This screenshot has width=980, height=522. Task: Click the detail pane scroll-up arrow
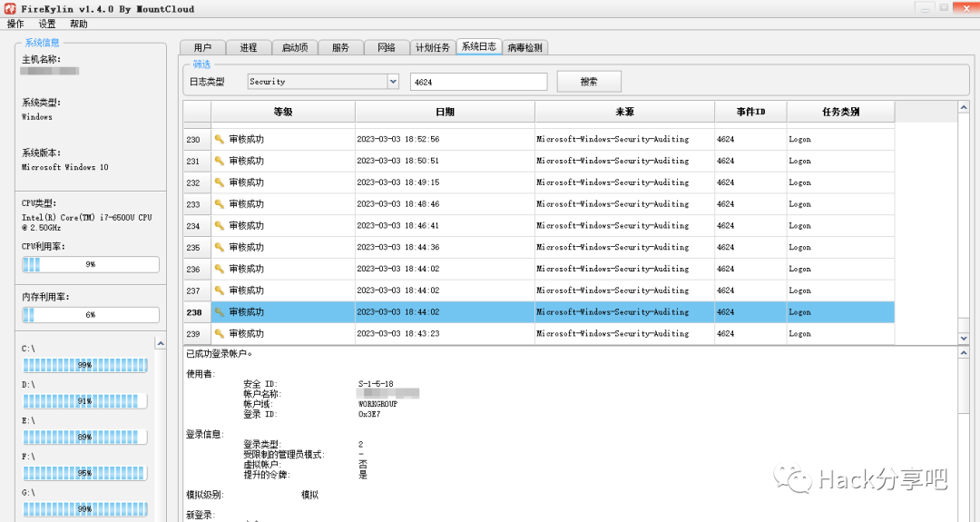tap(964, 352)
